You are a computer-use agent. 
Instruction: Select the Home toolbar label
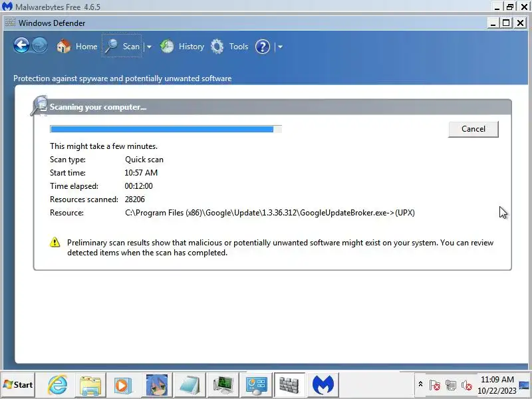click(86, 47)
